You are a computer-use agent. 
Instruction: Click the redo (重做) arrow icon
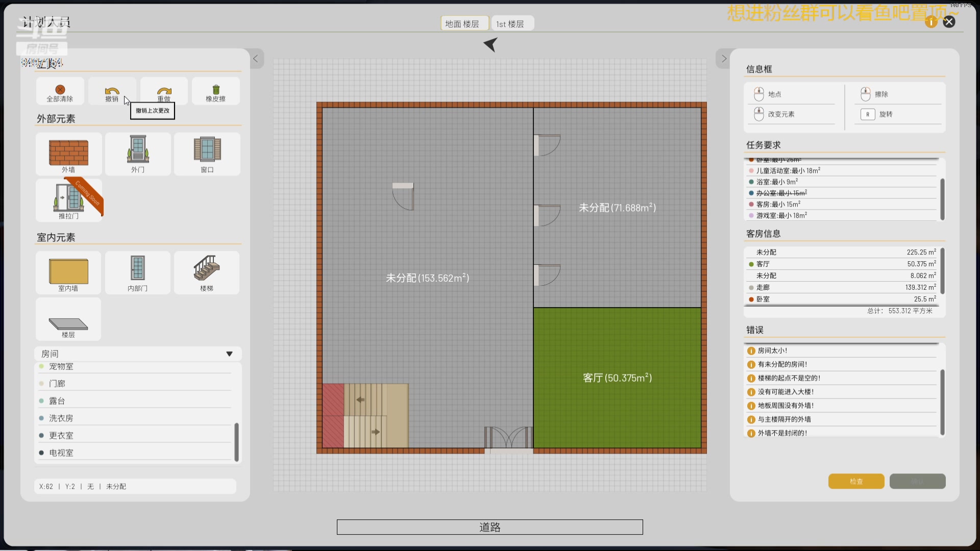coord(164,91)
